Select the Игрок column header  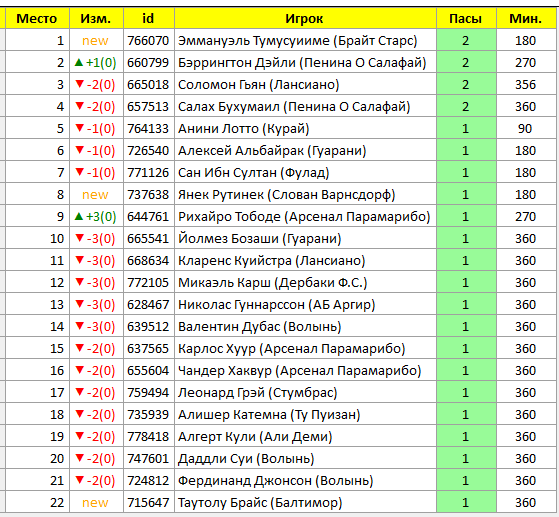coord(305,18)
